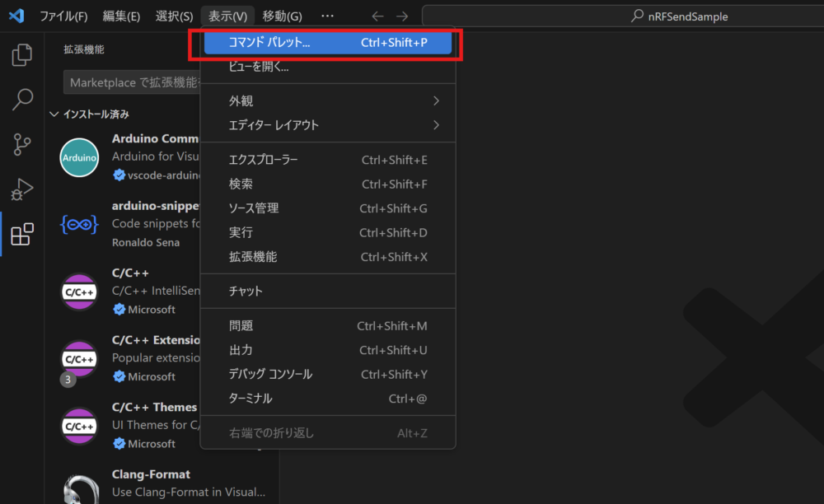Click the nRFSendSample title search box
The height and width of the screenshot is (504, 824).
622,16
